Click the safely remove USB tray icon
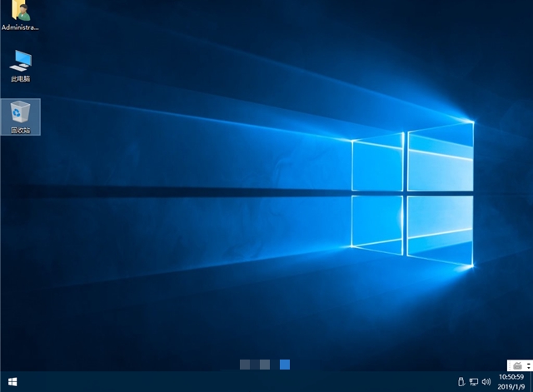The height and width of the screenshot is (392, 533). (461, 383)
